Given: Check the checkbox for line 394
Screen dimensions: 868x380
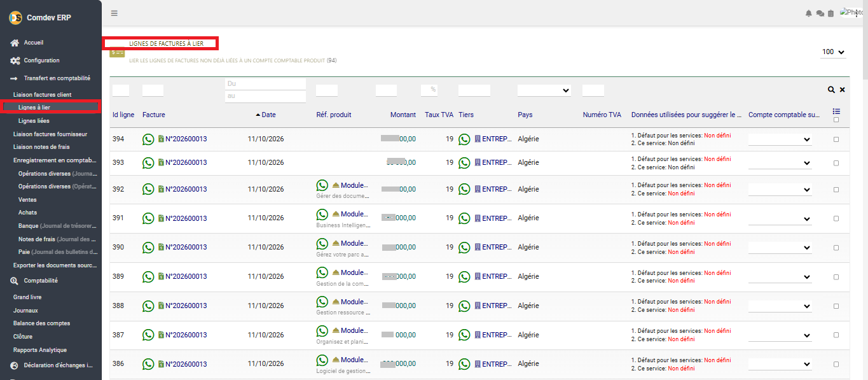Looking at the screenshot, I should (836, 139).
